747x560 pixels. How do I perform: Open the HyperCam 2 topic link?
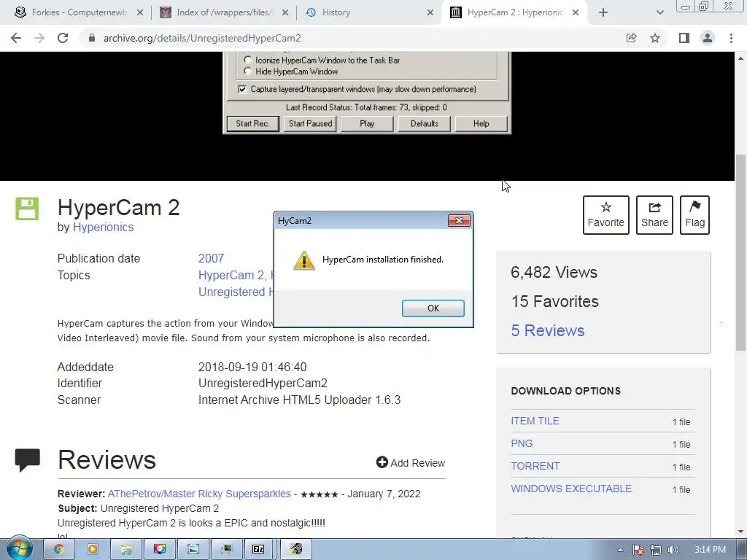(233, 275)
